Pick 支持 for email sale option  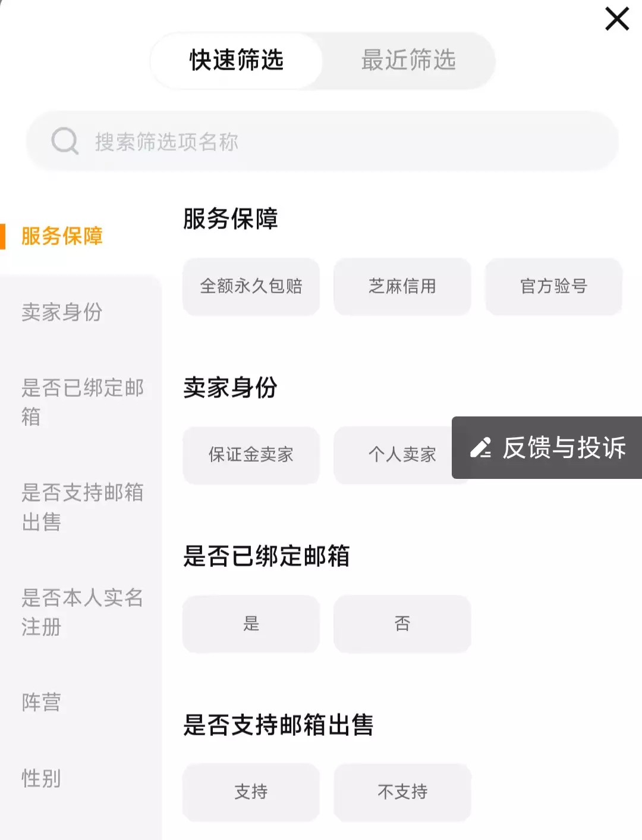tap(251, 792)
